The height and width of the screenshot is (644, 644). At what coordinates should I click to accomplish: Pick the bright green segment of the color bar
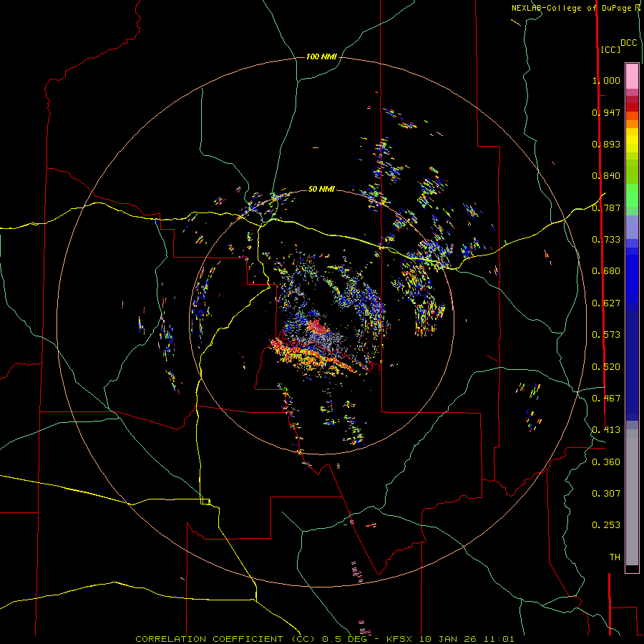(x=632, y=195)
